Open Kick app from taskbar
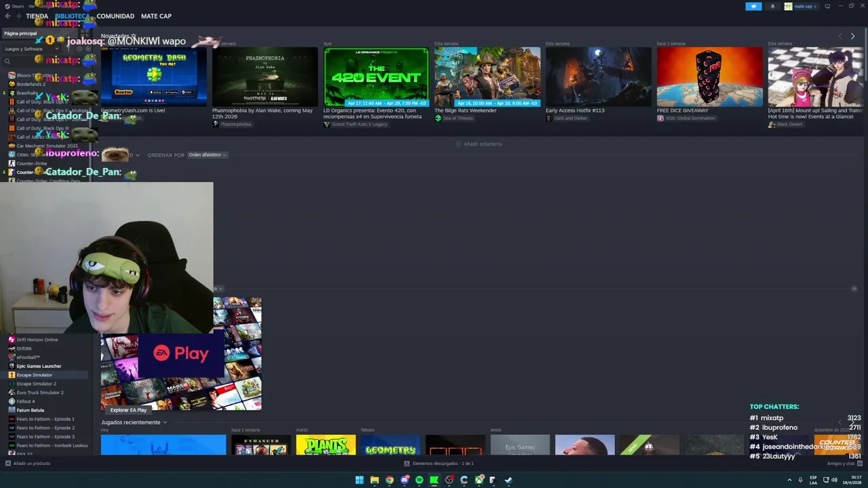 click(x=434, y=480)
